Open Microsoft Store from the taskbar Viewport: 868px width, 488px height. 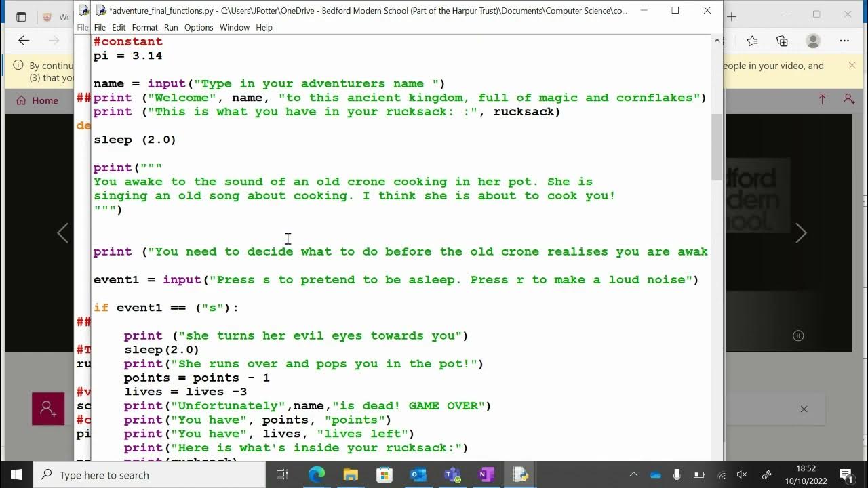tap(384, 474)
